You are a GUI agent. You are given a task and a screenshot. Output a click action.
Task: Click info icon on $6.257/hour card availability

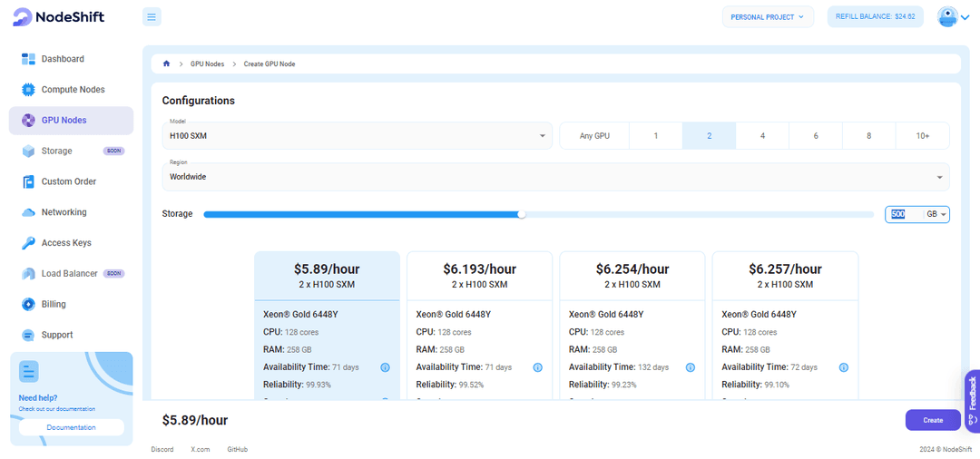pyautogui.click(x=843, y=367)
